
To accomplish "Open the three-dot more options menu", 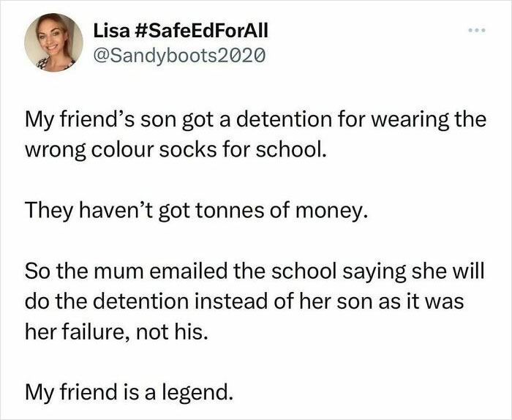I will pyautogui.click(x=477, y=31).
